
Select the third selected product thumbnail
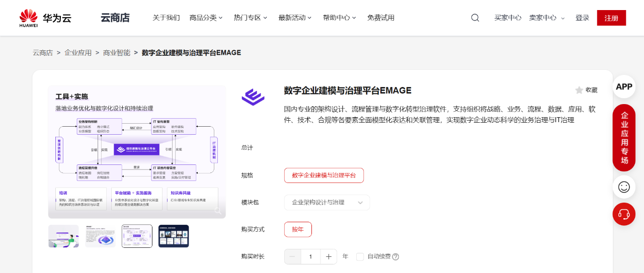click(x=137, y=236)
